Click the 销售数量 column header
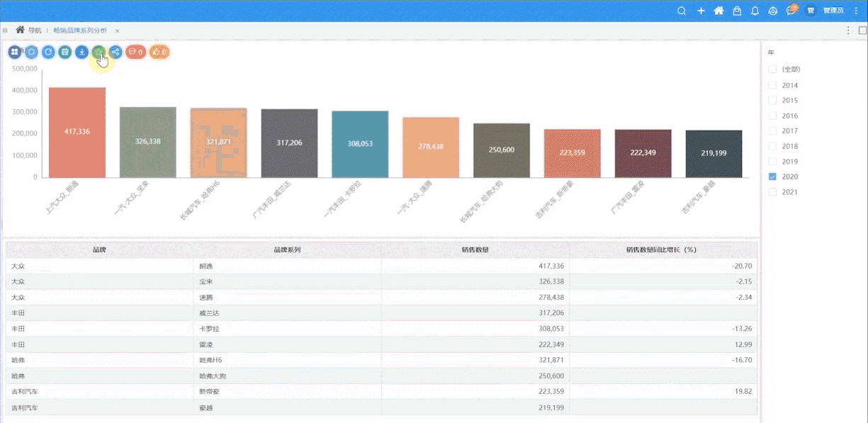868x423 pixels. click(x=475, y=250)
